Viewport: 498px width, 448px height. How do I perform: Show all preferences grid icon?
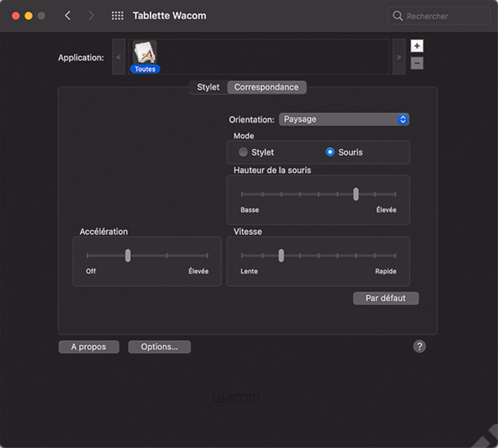[x=117, y=16]
